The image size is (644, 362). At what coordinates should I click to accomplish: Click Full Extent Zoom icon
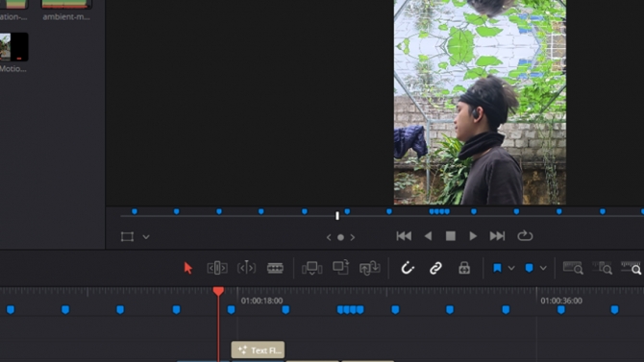573,268
